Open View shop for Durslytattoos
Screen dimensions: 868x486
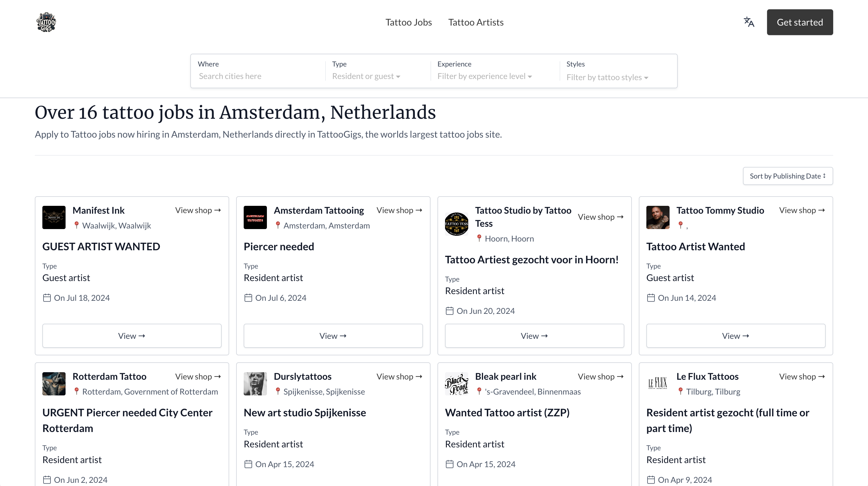(x=400, y=376)
